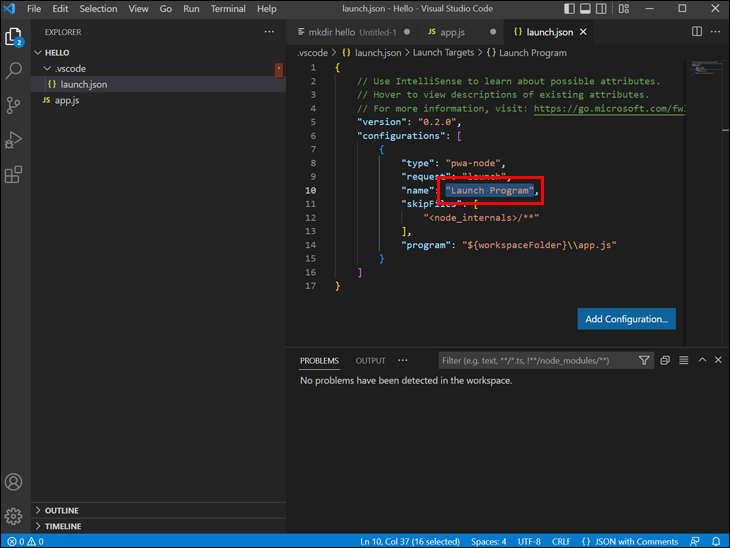The width and height of the screenshot is (730, 548).
Task: Expand the OUTLINE section
Action: point(61,510)
